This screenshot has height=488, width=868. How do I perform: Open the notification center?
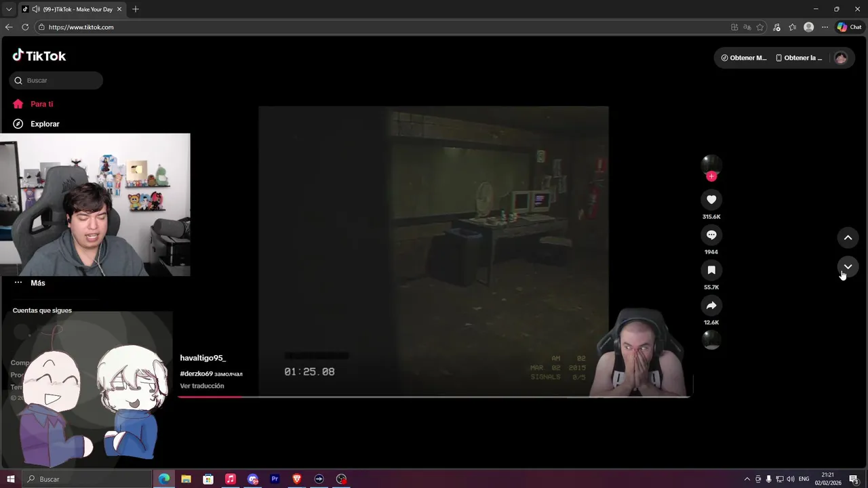point(854,479)
